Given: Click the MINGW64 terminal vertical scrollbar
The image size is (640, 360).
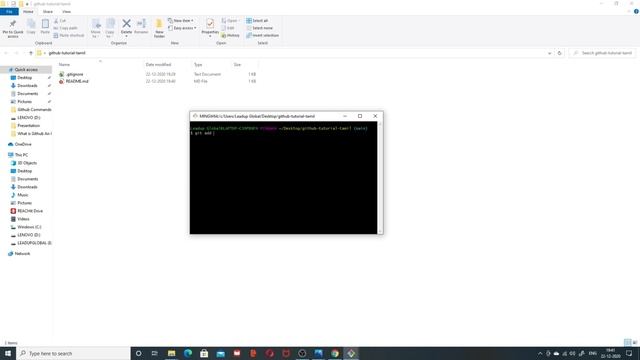Looking at the screenshot, I should [380, 178].
